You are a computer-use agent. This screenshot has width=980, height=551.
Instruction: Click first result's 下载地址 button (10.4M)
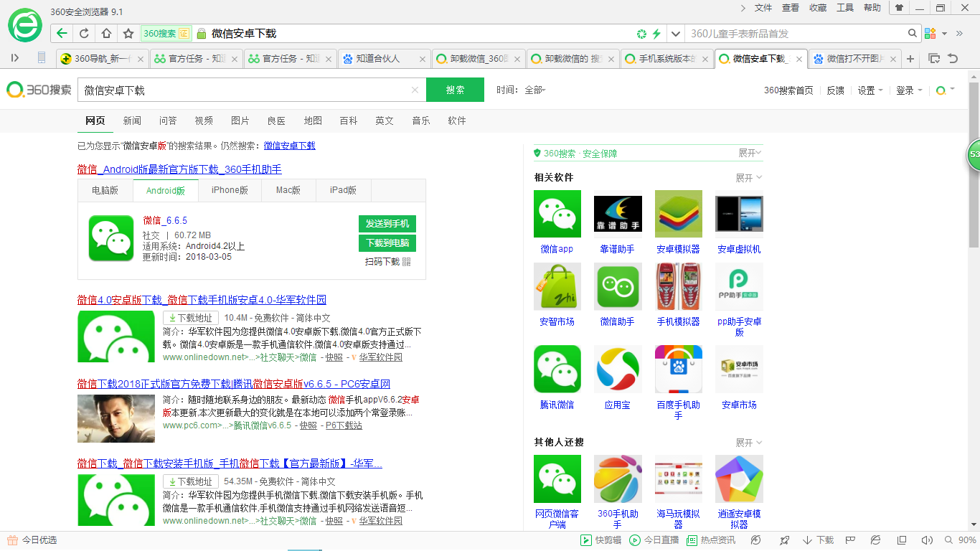point(190,318)
